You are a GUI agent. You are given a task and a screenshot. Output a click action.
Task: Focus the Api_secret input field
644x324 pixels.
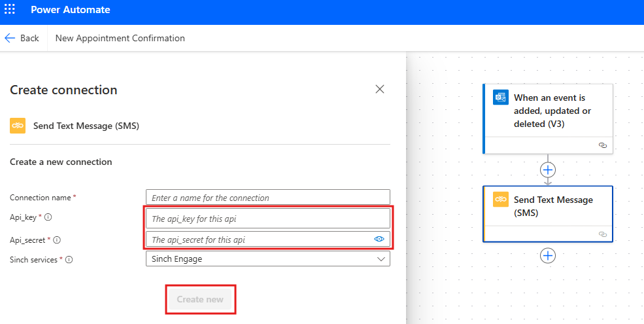pyautogui.click(x=268, y=240)
